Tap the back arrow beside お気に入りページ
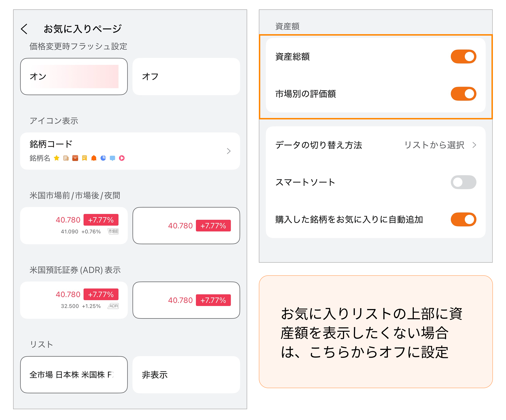506x420 pixels. click(x=24, y=29)
